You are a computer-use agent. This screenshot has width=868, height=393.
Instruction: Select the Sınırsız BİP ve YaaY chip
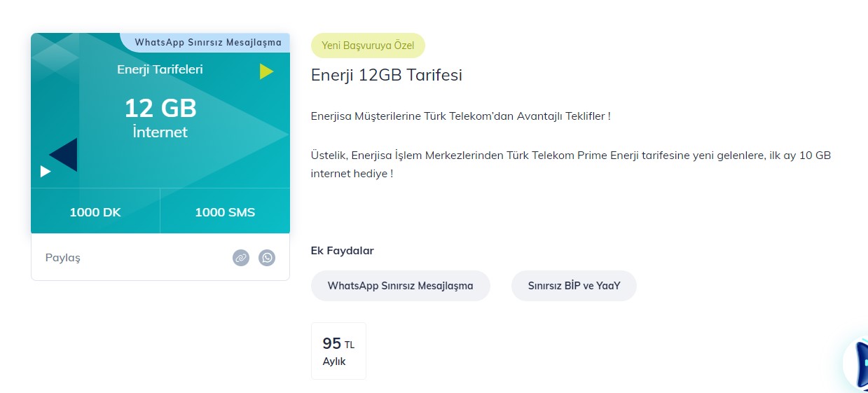click(x=574, y=286)
